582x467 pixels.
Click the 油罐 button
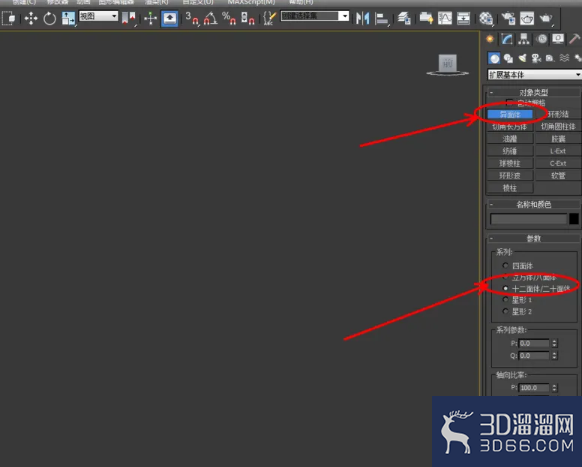tap(510, 139)
